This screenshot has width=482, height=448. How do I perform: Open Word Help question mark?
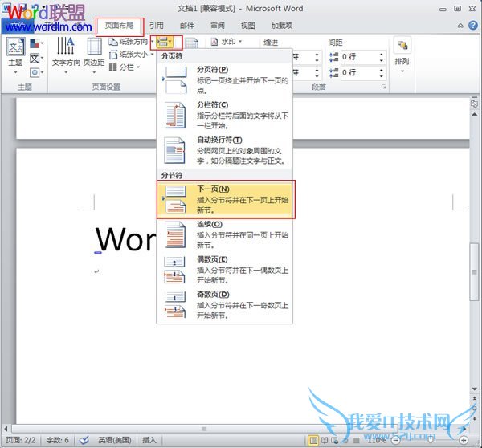coord(473,25)
